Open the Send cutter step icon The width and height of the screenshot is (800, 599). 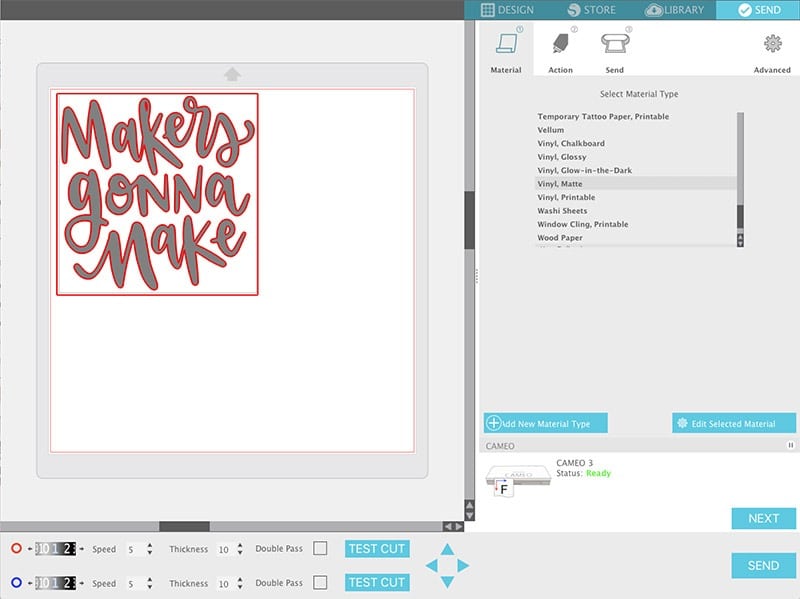click(614, 45)
